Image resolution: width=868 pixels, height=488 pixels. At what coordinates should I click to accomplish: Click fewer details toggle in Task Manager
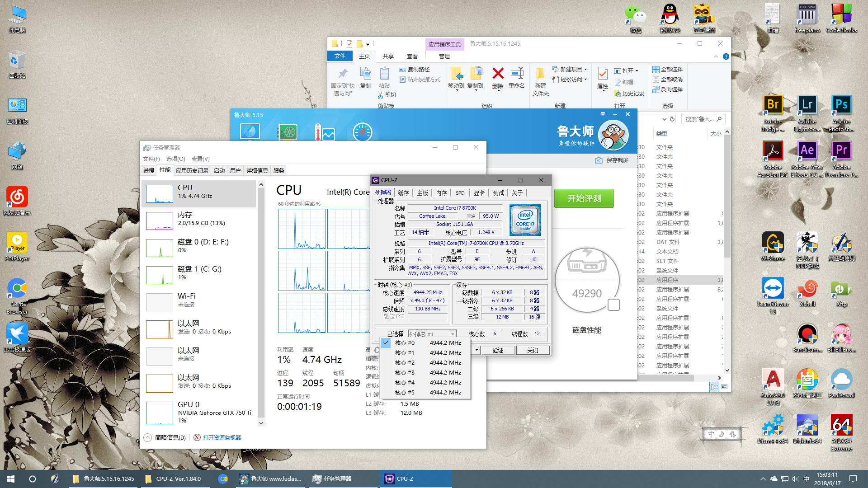point(165,437)
